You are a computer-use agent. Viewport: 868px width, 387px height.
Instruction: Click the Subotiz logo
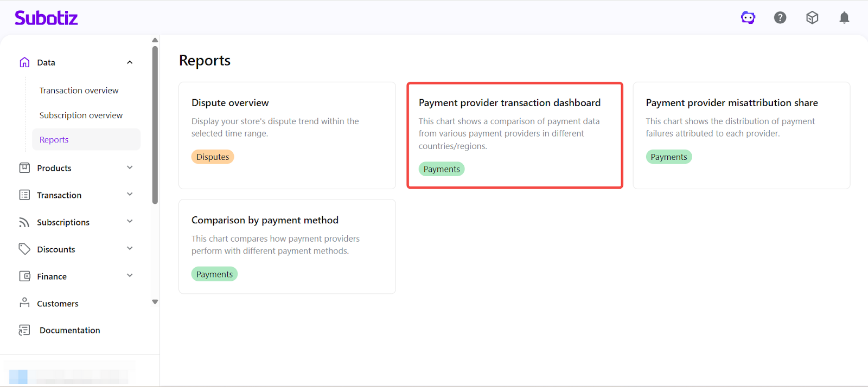46,18
